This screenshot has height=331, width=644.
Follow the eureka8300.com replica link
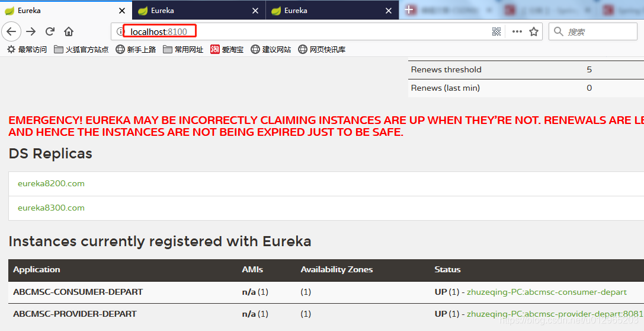[51, 208]
